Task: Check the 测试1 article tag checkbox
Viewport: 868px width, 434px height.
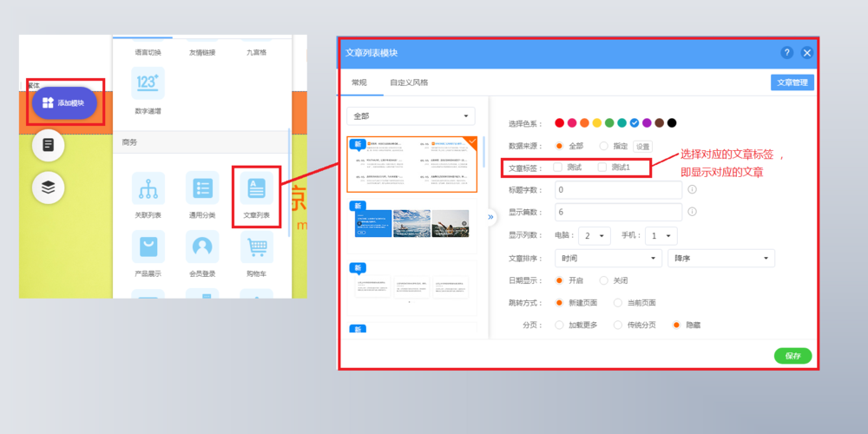Action: (x=602, y=167)
